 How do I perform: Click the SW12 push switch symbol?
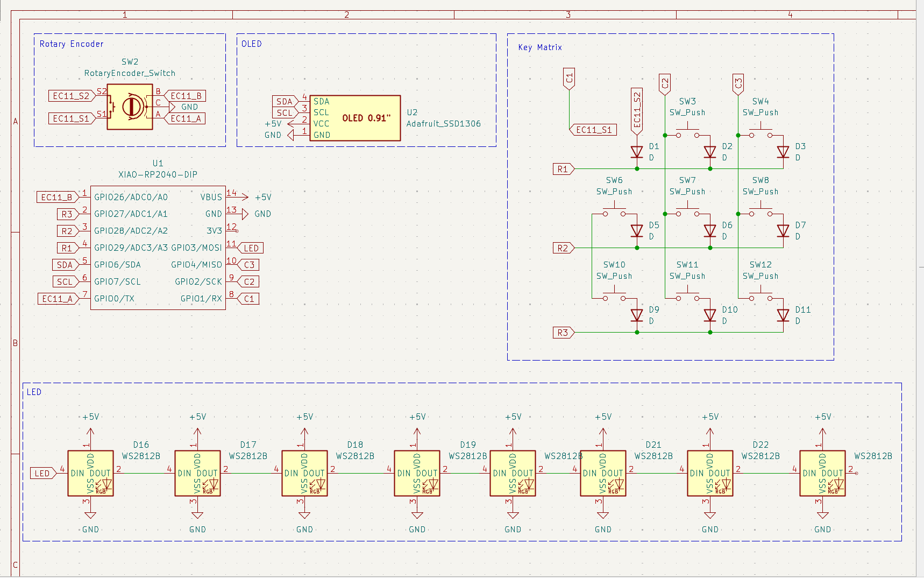[760, 297]
